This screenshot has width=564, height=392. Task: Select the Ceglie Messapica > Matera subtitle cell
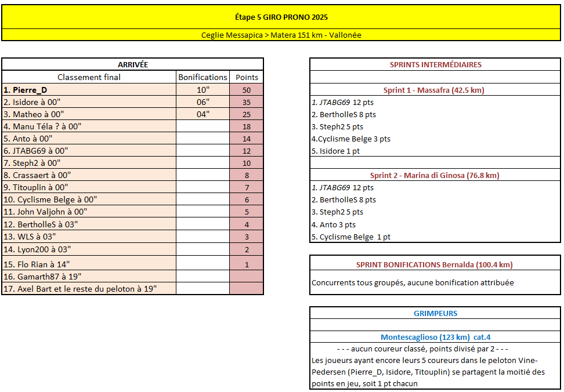(281, 35)
